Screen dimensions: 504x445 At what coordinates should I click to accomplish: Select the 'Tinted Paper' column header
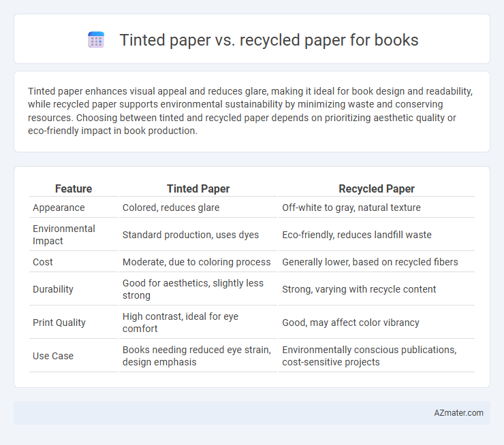(x=198, y=188)
